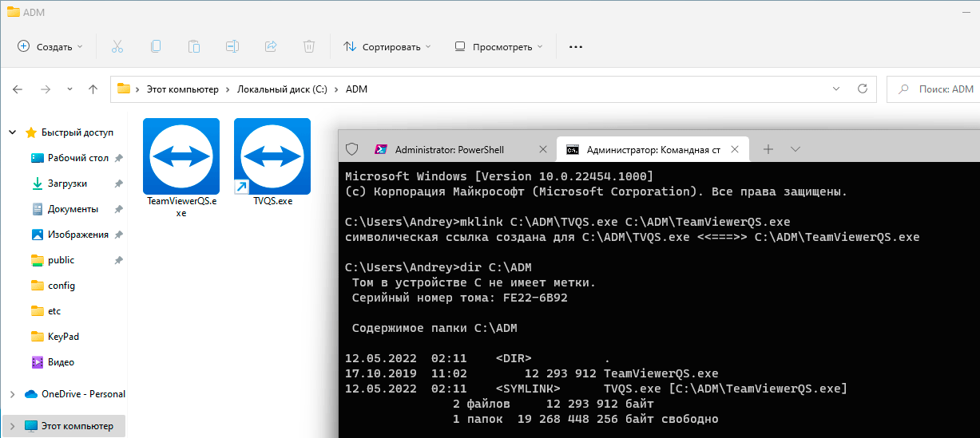Go forward with the right arrow
Screen dimensions: 980x438
(x=46, y=89)
